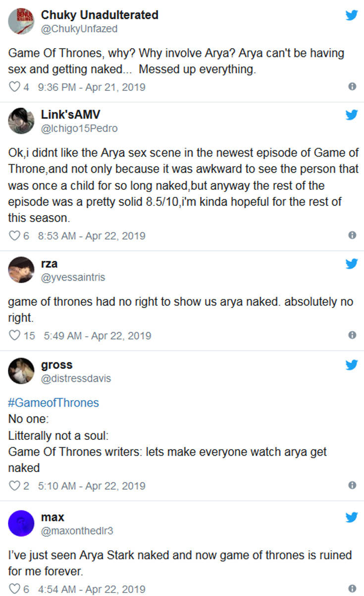The width and height of the screenshot is (364, 596).
Task: Click Link'sAMV profile avatar
Action: (x=21, y=120)
